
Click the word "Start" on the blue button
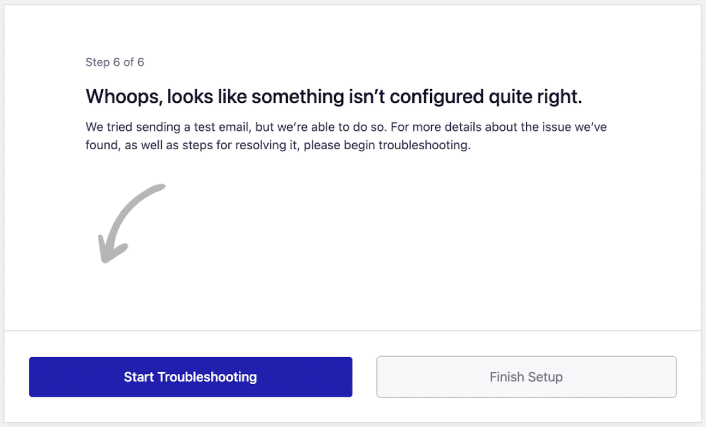coord(139,377)
